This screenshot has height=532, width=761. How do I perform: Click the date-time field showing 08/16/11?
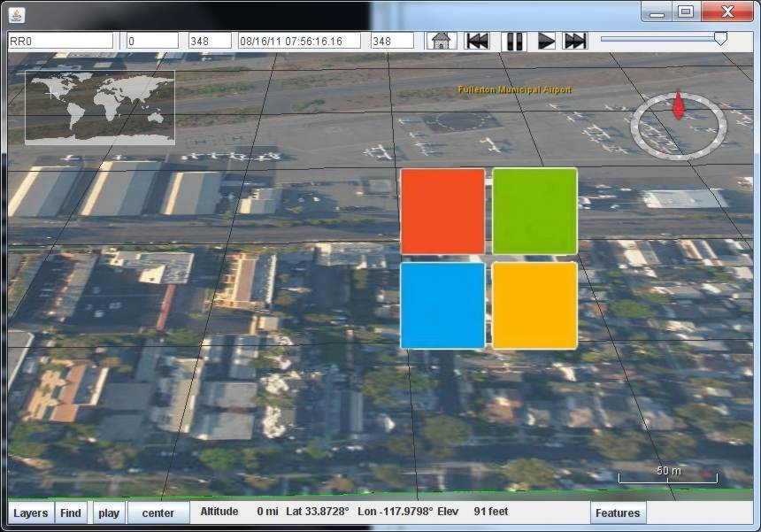point(299,41)
